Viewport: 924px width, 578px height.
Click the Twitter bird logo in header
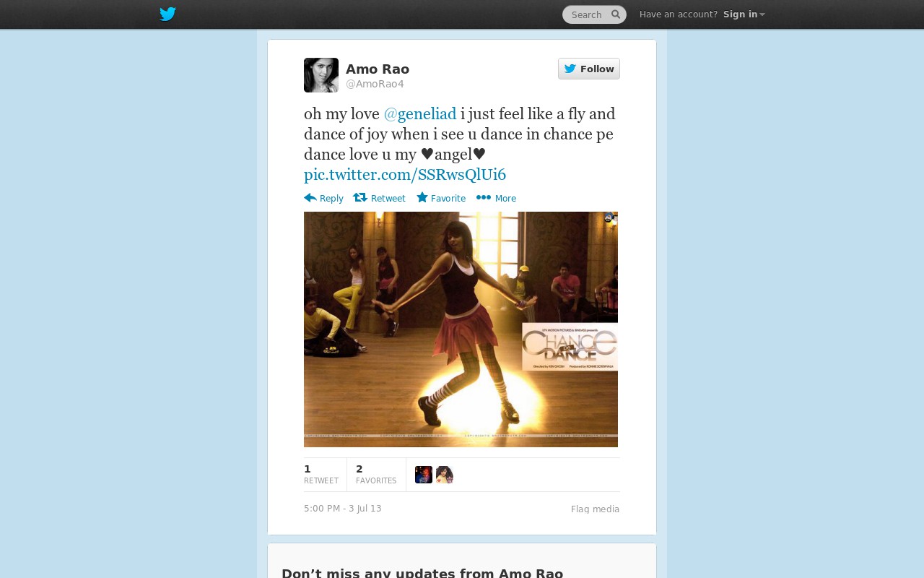click(x=167, y=14)
